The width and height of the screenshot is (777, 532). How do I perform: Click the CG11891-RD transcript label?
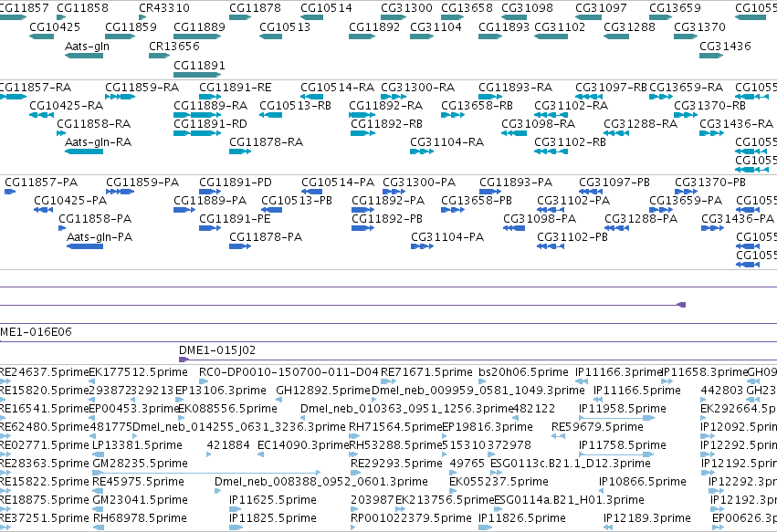210,123
